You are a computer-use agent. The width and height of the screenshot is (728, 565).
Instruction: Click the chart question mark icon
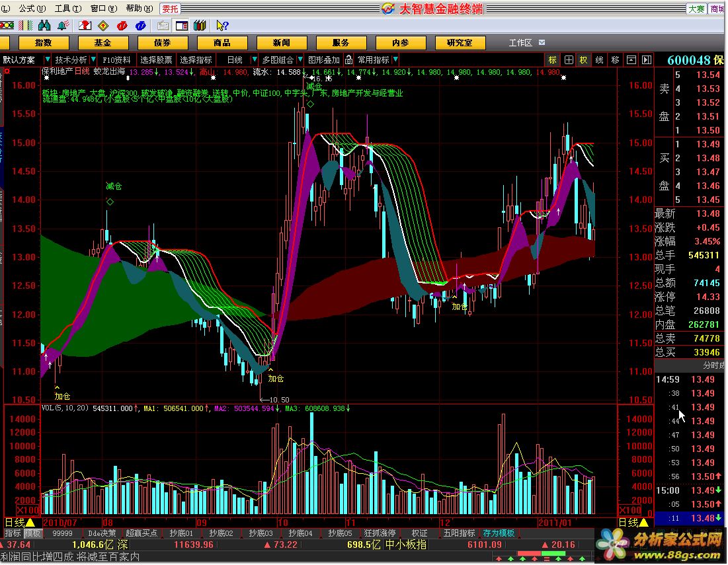pyautogui.click(x=85, y=25)
